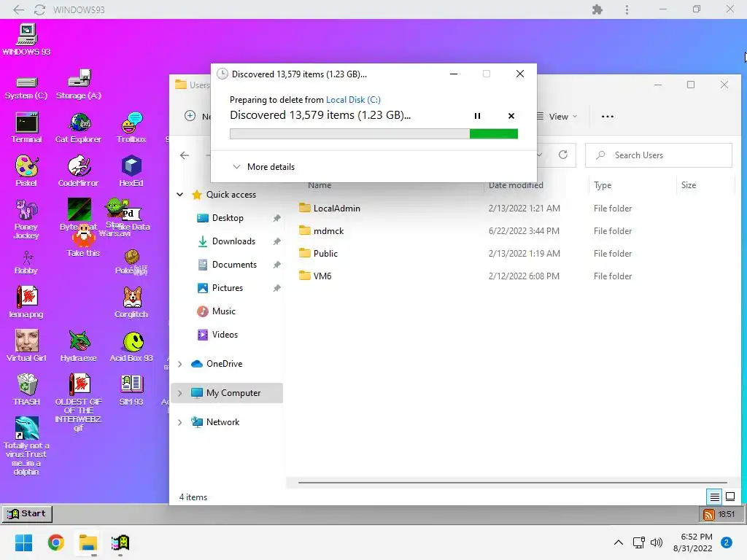Click RSS feed icon in Windows 93 tray

pos(709,514)
